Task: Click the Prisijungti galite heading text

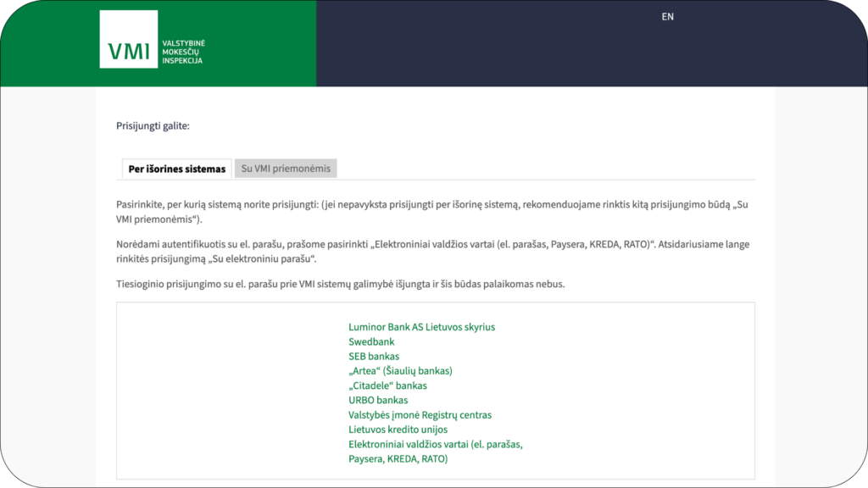Action: [x=153, y=126]
